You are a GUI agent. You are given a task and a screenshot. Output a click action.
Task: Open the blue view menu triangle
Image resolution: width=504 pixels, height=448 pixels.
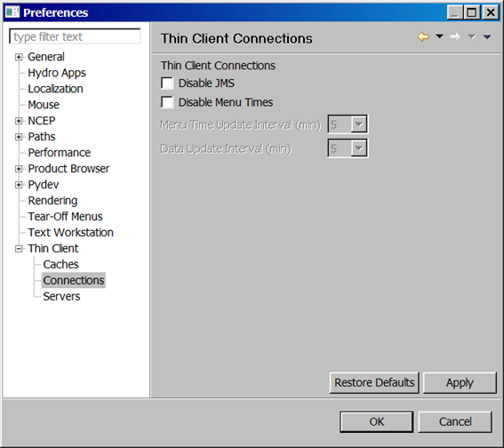coord(487,37)
